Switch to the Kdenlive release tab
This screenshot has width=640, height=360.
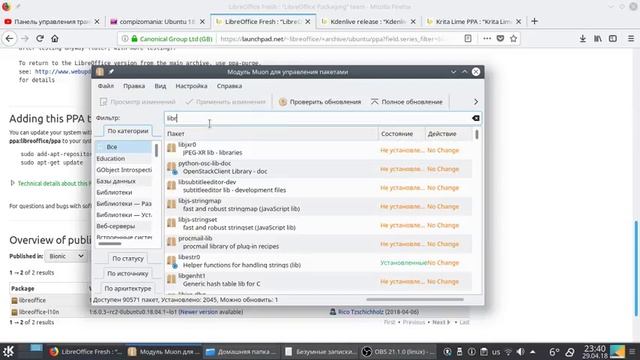[x=368, y=21]
